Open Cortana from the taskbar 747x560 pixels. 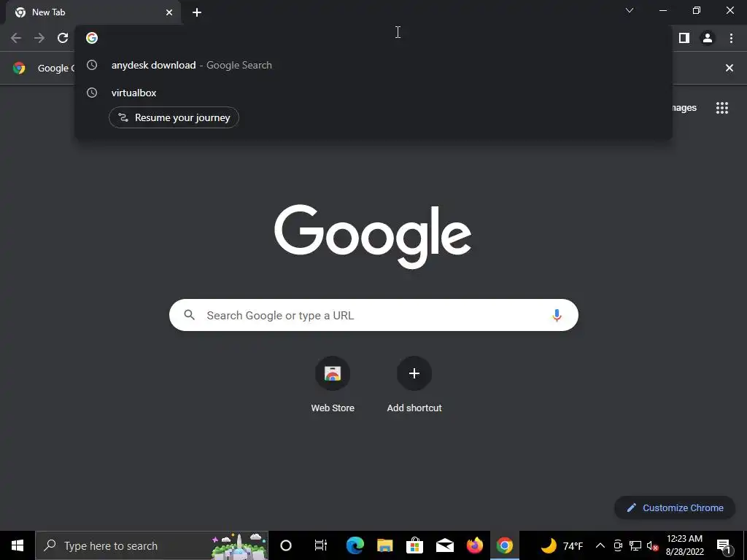coord(286,545)
